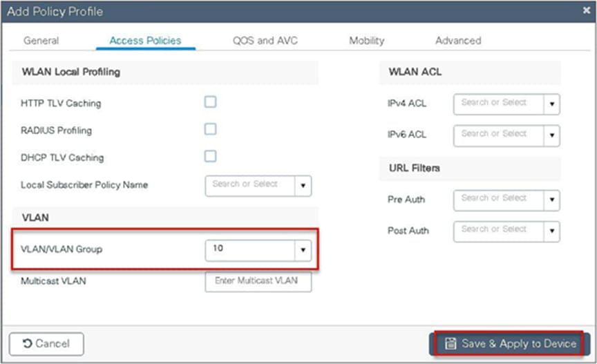Click the Post Auth label
Screen dimensions: 597x364
coord(408,231)
